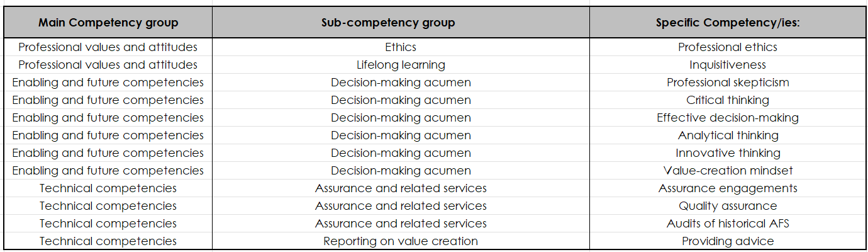The height and width of the screenshot is (252, 868).
Task: Select the Sub-competency group header cell
Action: pos(401,23)
